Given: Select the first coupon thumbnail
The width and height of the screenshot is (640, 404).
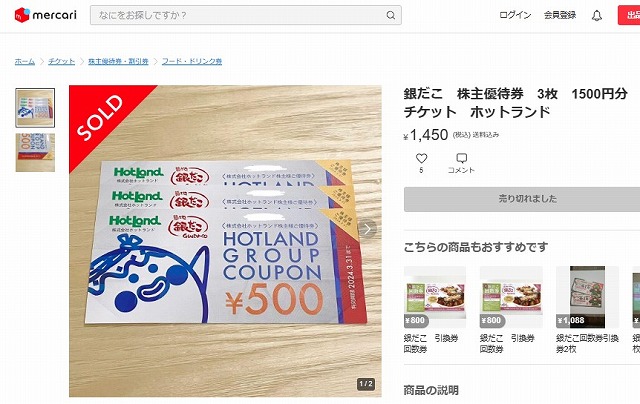Looking at the screenshot, I should pos(35,108).
